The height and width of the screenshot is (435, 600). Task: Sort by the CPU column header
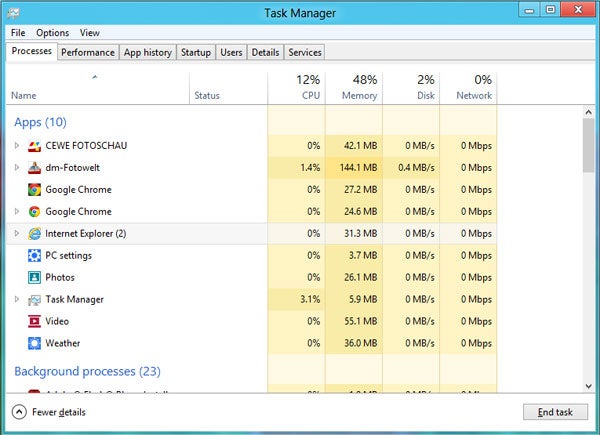pyautogui.click(x=297, y=88)
